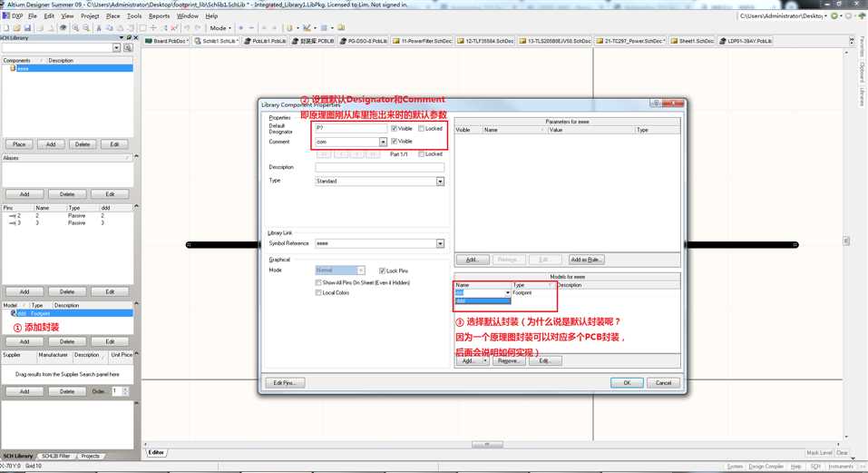This screenshot has height=473, width=868.
Task: Switch to the Projects panel tab
Action: click(x=90, y=456)
